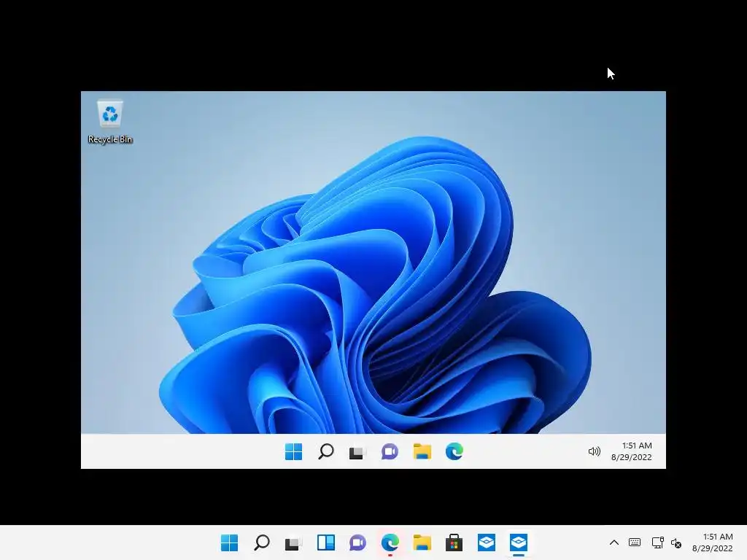Open the Recycle Bin on the sandbox desktop

[x=110, y=122]
